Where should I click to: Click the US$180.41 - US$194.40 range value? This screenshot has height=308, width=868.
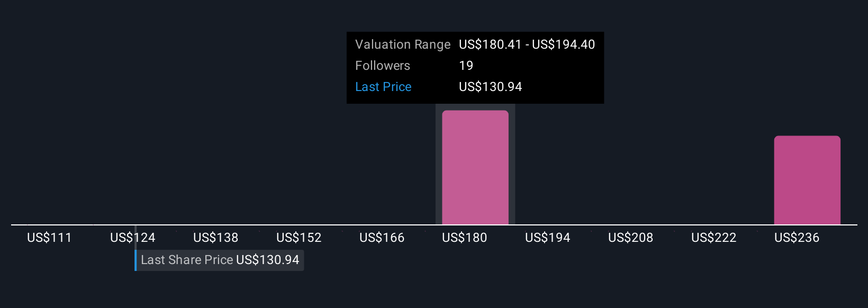(x=527, y=44)
